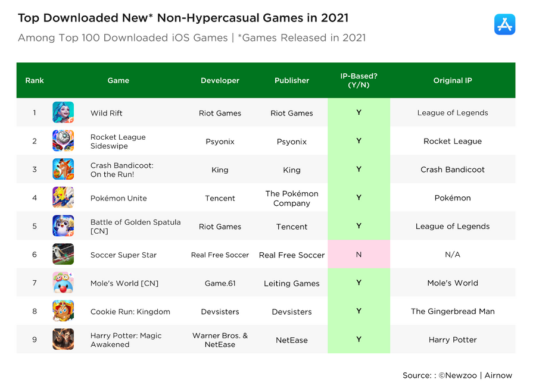Select the Publisher column header
This screenshot has height=392, width=536.
[291, 80]
